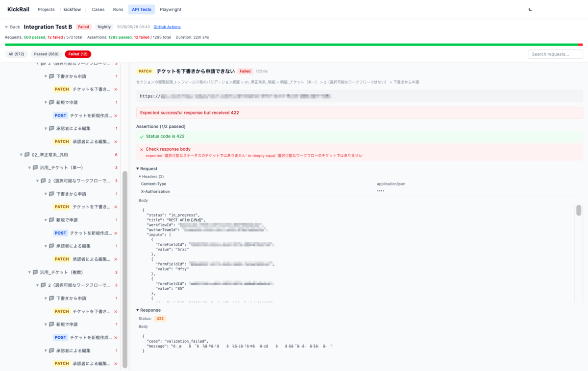Image resolution: width=588 pixels, height=371 pixels.
Task: Click the red count 6 beside 02_準正常系_汎用
Action: click(116, 155)
